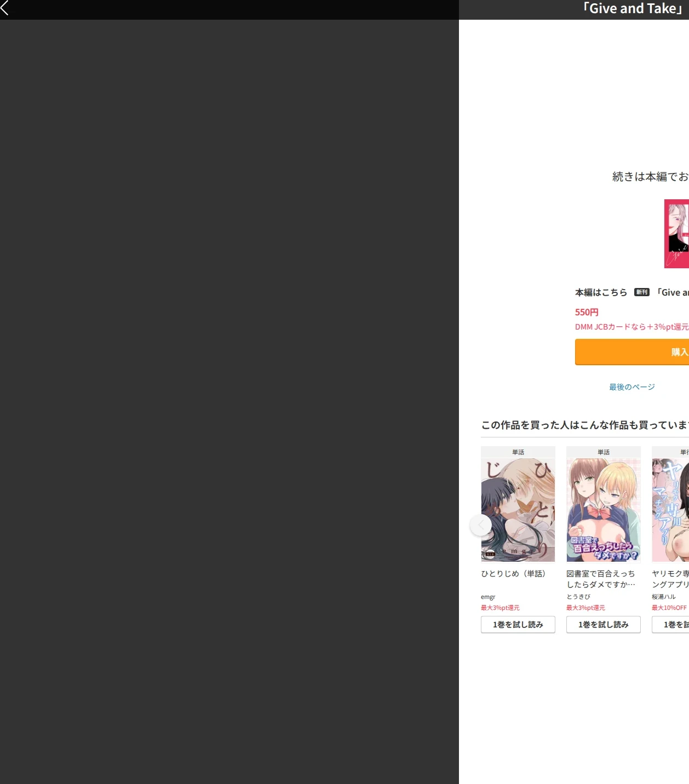Click the 新刊 badge beside 本編はこちら

click(642, 292)
